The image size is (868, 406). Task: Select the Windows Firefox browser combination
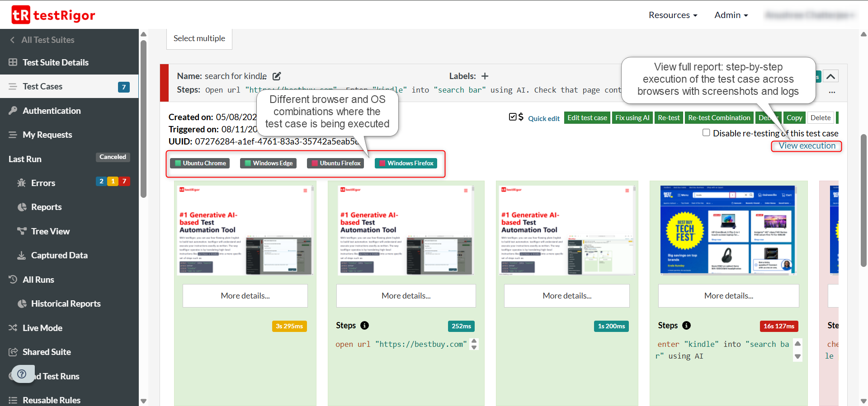406,163
